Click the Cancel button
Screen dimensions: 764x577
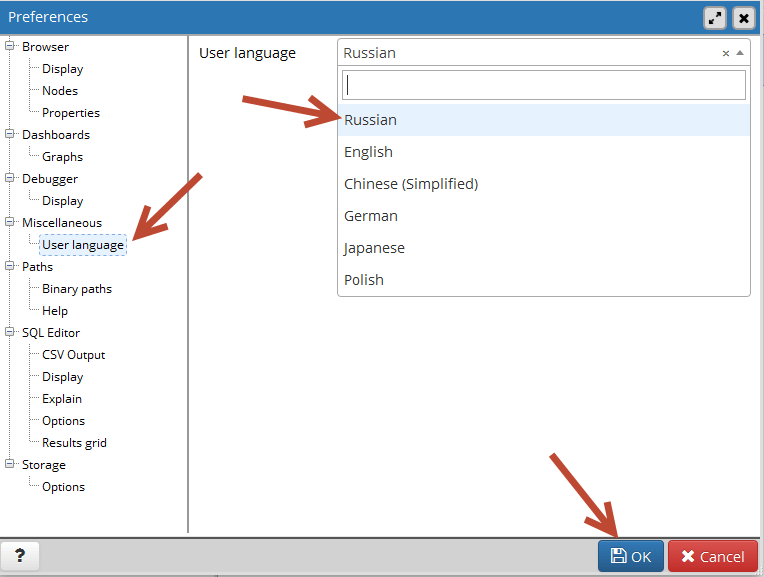[x=712, y=556]
